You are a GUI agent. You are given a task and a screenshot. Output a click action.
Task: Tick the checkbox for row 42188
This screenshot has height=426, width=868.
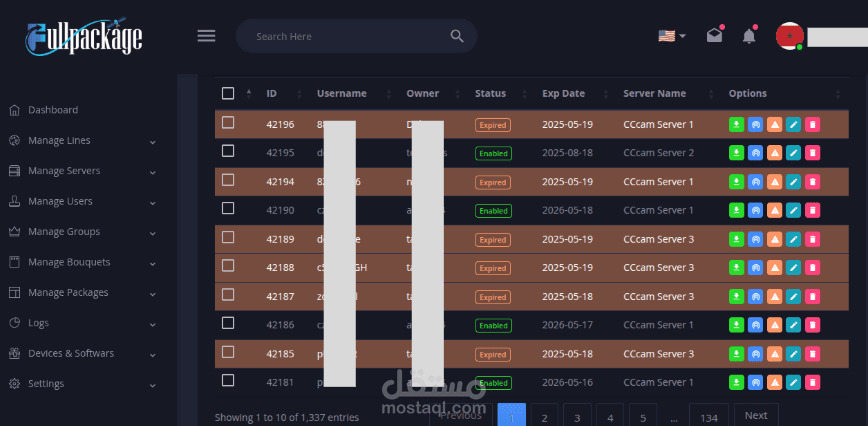228,266
